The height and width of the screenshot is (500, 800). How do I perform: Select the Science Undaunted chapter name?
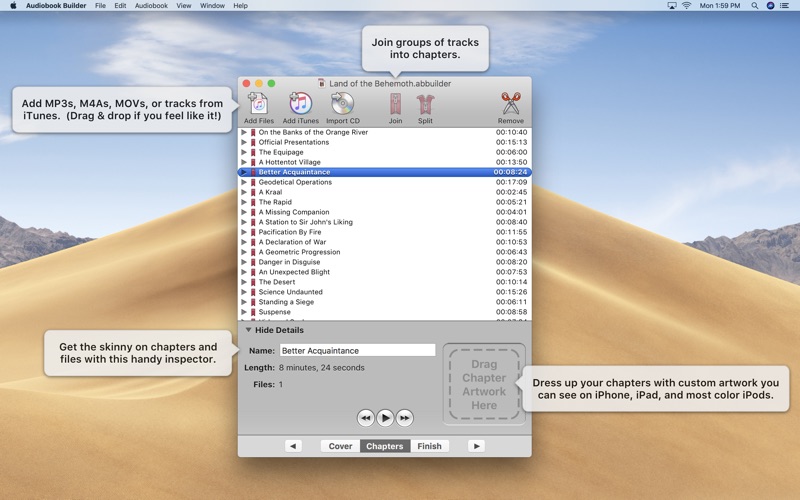[x=290, y=292]
